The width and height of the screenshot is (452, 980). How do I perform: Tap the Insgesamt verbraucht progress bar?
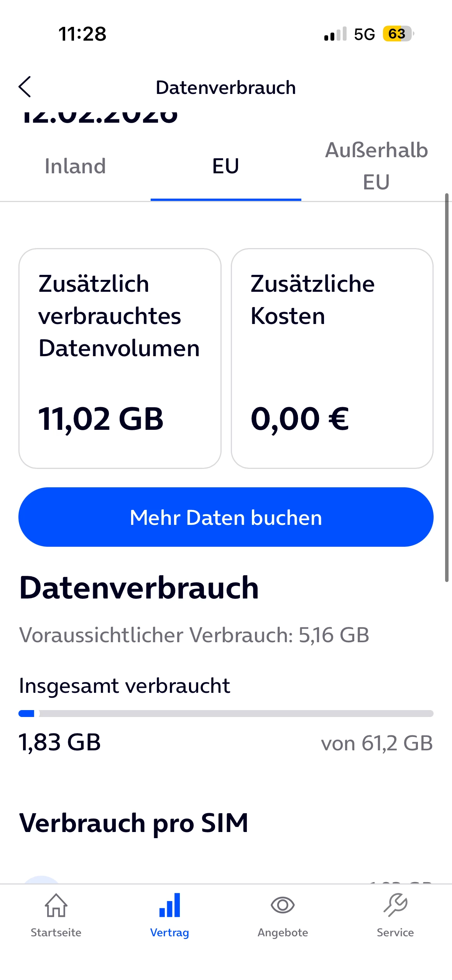(226, 714)
